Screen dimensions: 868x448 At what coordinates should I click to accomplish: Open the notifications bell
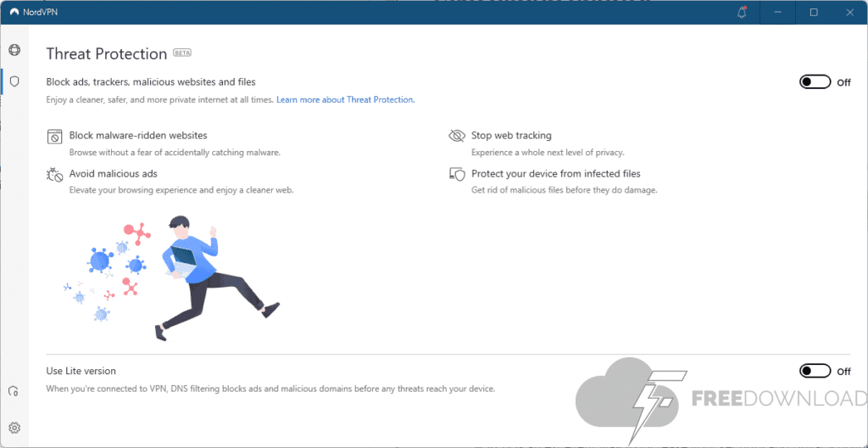743,12
